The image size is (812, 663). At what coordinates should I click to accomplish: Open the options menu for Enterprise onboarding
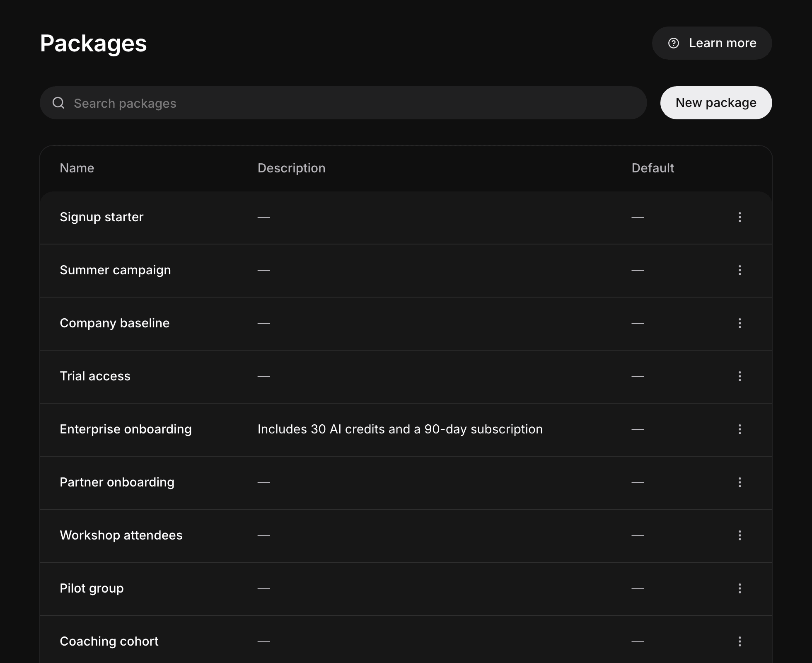click(739, 429)
